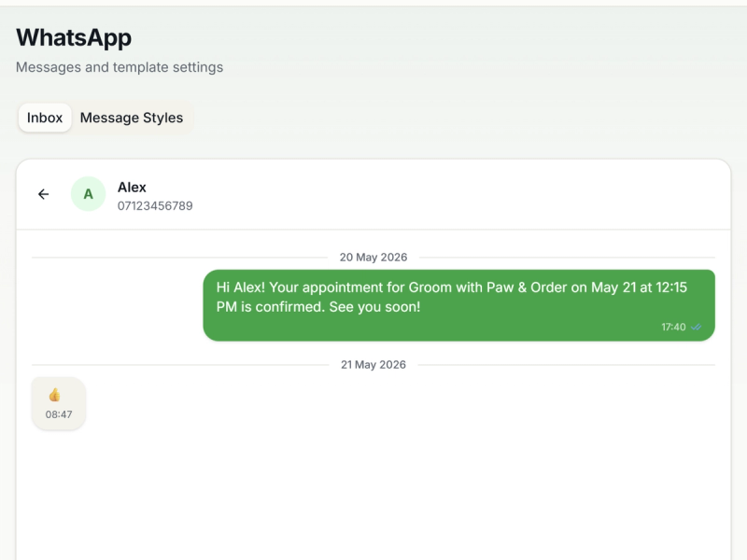The height and width of the screenshot is (560, 747).
Task: Click the WhatsApp page heading
Action: pyautogui.click(x=74, y=37)
